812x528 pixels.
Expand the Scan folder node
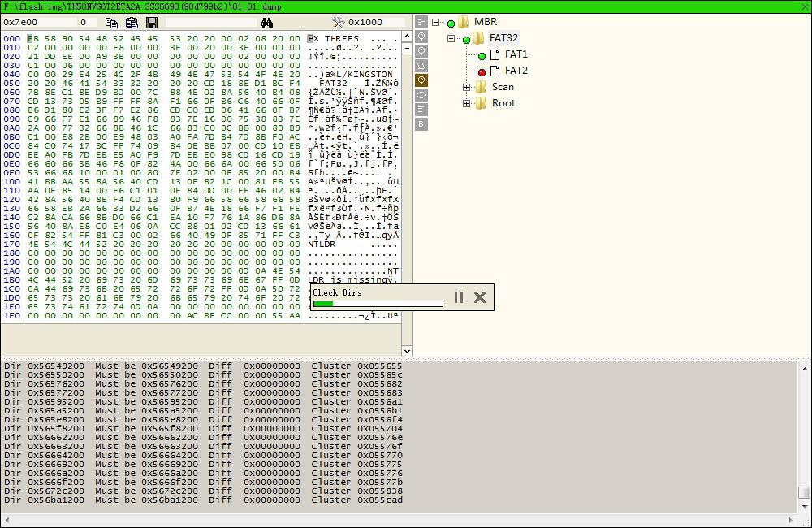(467, 87)
